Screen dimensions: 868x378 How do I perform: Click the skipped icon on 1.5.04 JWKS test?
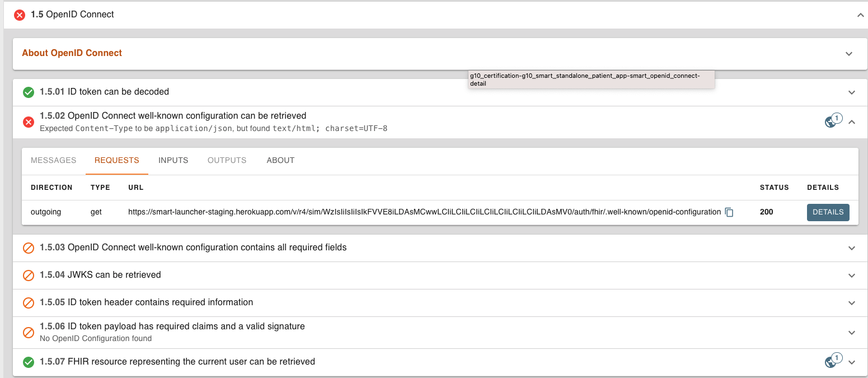[29, 275]
